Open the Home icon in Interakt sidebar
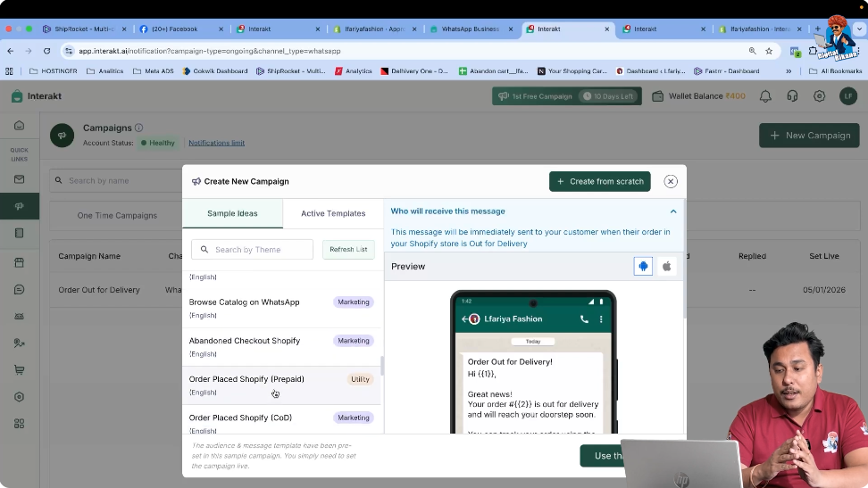The width and height of the screenshot is (868, 488). click(20, 126)
